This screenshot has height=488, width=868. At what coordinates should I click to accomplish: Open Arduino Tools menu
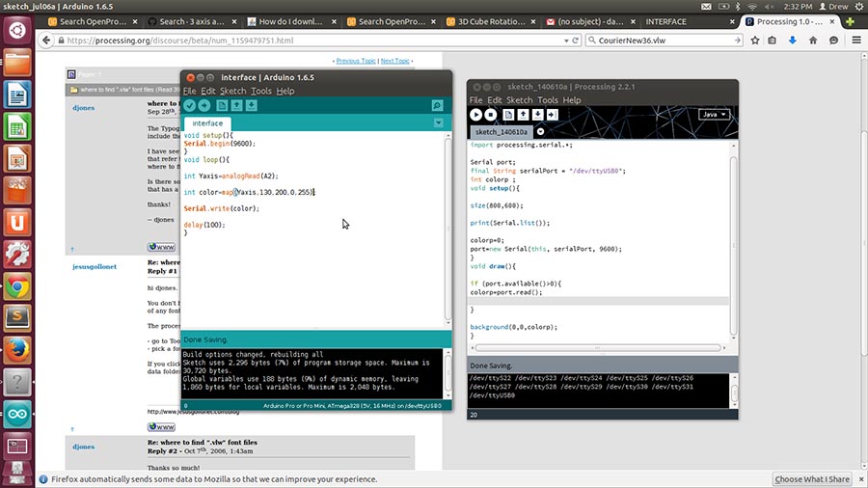pyautogui.click(x=260, y=91)
